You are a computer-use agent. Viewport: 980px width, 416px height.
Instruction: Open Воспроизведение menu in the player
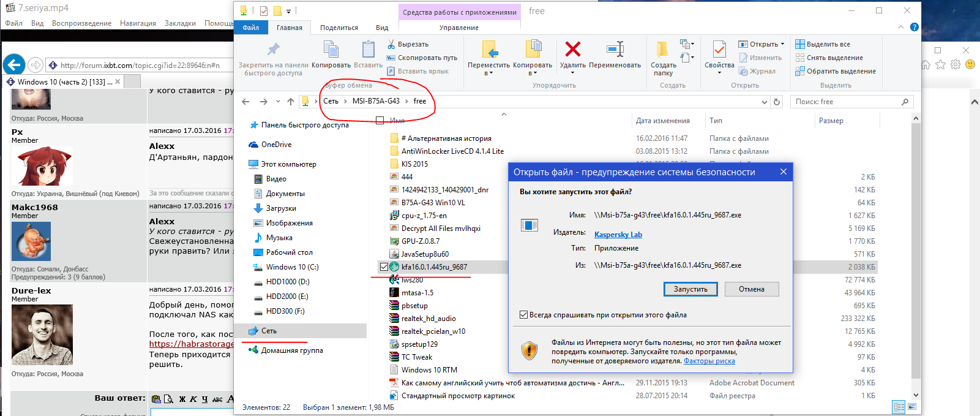tap(81, 23)
